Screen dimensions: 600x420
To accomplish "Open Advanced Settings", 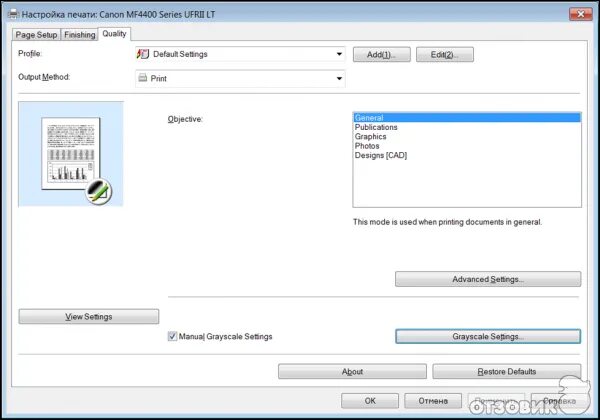I will pos(488,279).
